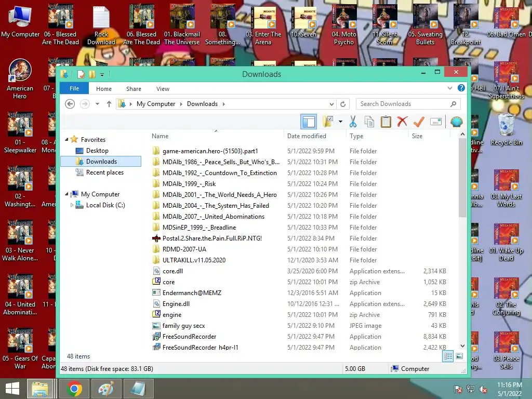Click the orange checkmark Properties icon
The height and width of the screenshot is (399, 532).
pyautogui.click(x=419, y=122)
